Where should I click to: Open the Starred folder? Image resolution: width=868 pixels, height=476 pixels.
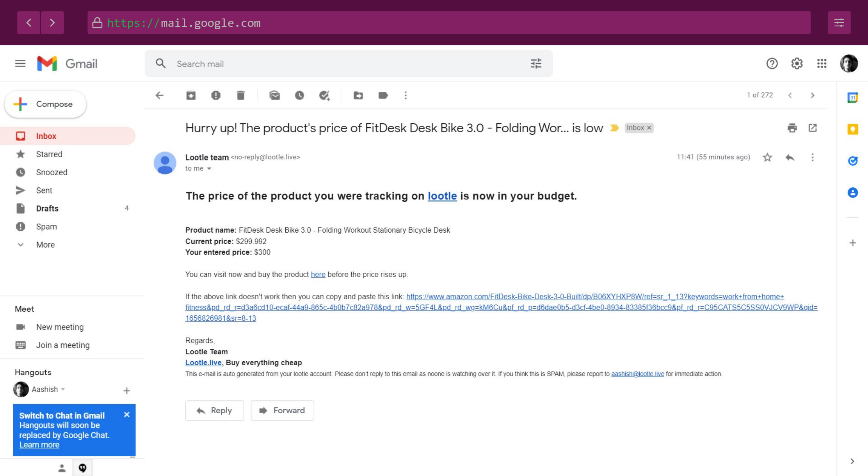tap(49, 154)
